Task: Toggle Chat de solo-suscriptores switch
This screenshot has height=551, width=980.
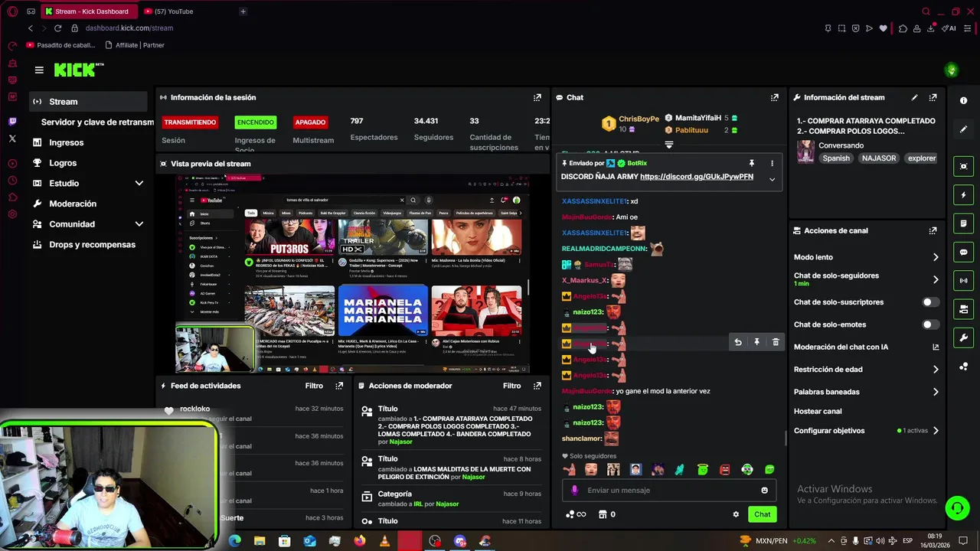Action: tap(930, 302)
